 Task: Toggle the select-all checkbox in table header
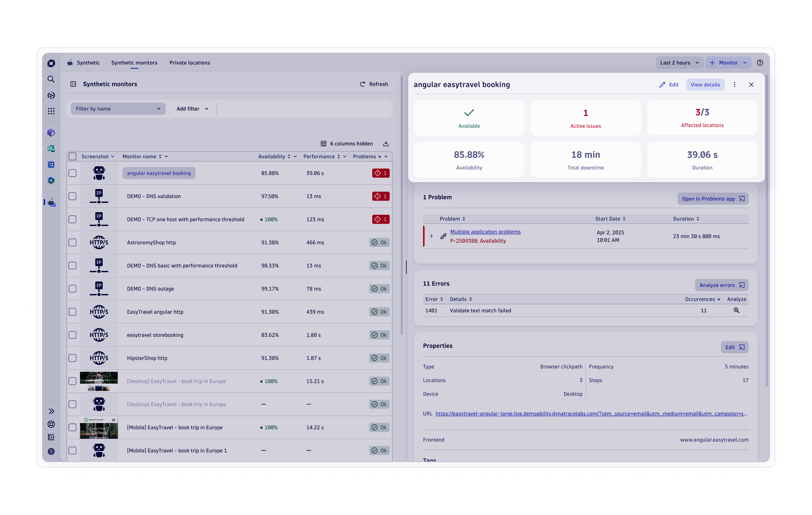73,156
